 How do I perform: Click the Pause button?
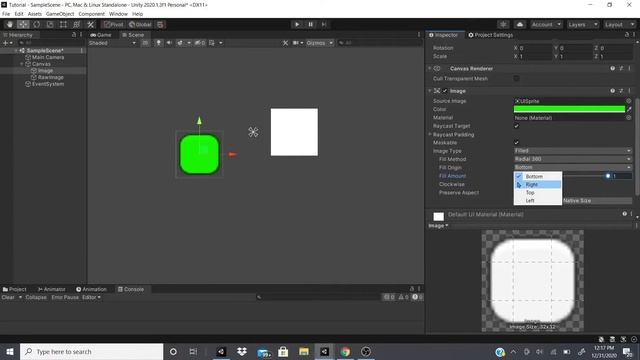(x=310, y=24)
